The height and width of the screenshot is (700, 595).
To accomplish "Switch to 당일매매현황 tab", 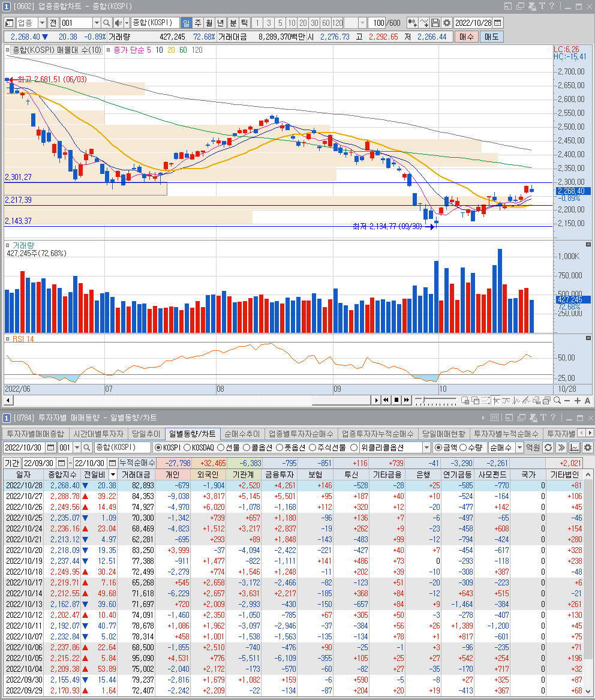I will (x=444, y=434).
